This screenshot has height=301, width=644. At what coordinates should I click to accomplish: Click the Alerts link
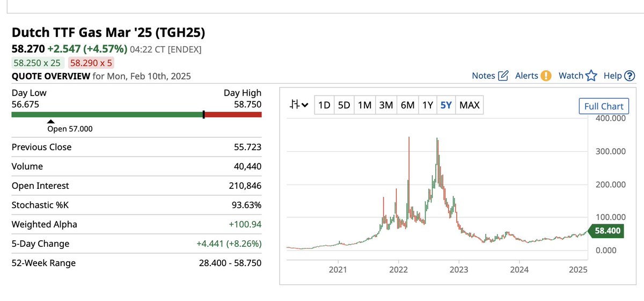[526, 76]
